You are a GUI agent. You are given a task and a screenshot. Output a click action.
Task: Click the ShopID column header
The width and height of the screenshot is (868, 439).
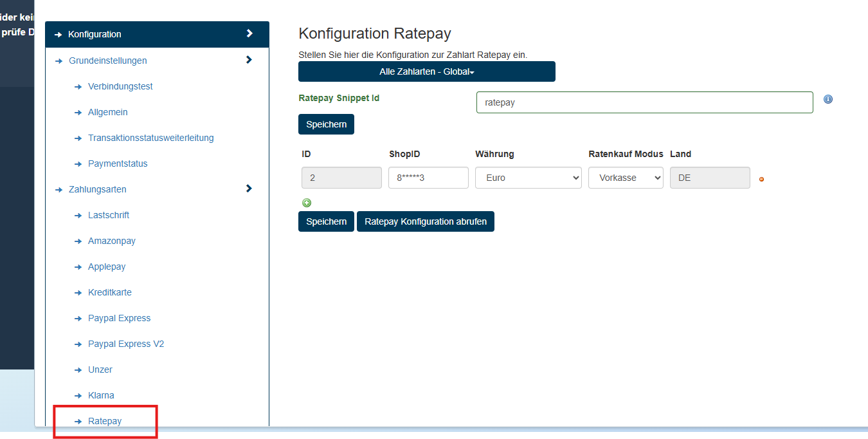click(404, 154)
